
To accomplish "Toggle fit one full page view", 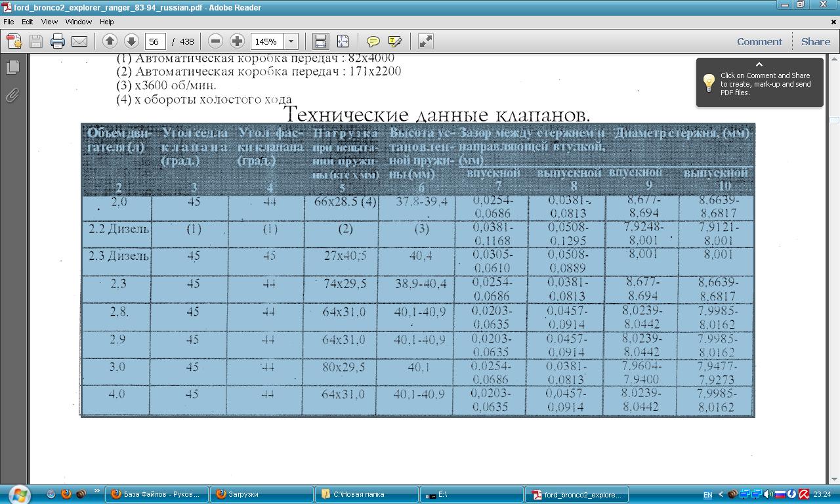I will [x=343, y=41].
